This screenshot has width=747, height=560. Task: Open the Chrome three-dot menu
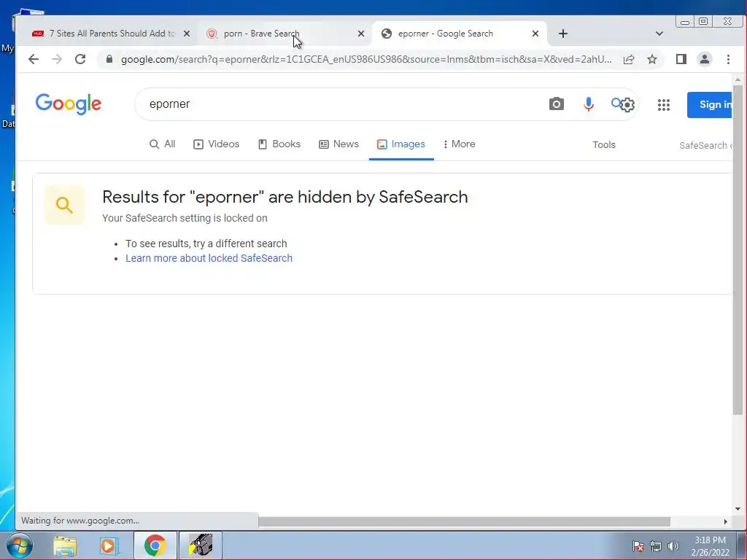[x=728, y=59]
